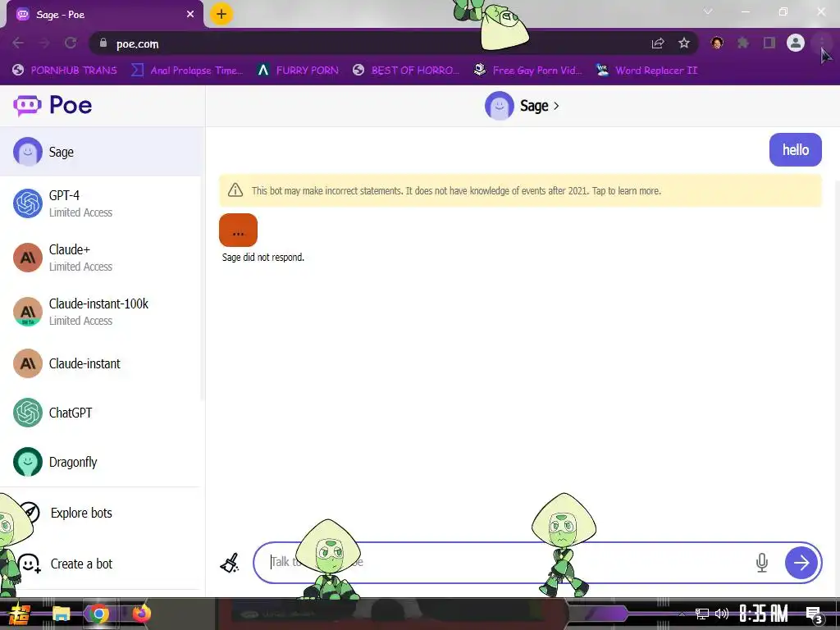This screenshot has width=840, height=630.
Task: Click the pinned extension icon beside star
Action: coord(717,43)
